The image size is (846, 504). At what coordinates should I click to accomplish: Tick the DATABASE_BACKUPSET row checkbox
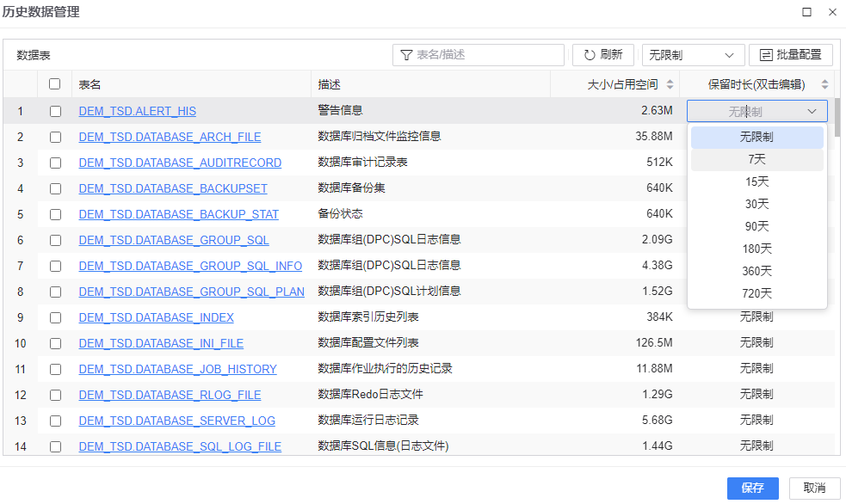point(56,188)
